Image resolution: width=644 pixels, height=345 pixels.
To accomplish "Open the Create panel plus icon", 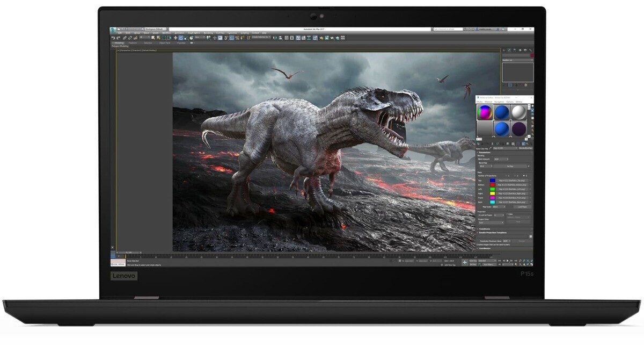I will pyautogui.click(x=504, y=50).
